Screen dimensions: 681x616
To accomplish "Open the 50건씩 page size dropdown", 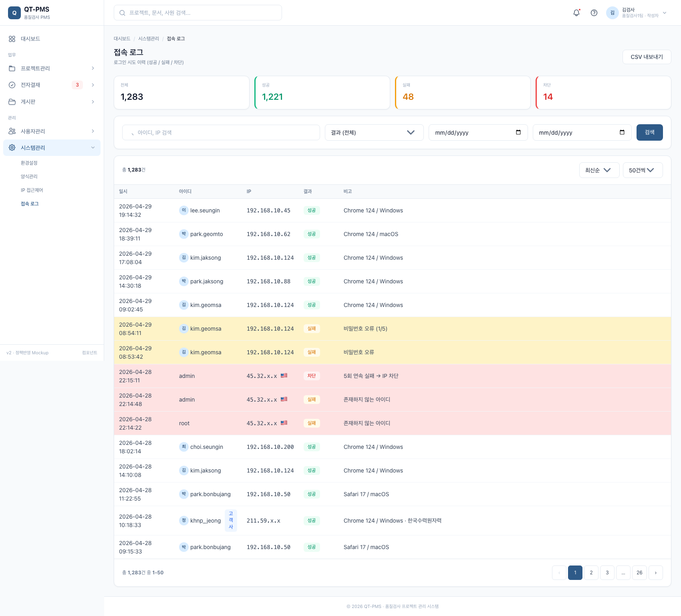I will 643,170.
